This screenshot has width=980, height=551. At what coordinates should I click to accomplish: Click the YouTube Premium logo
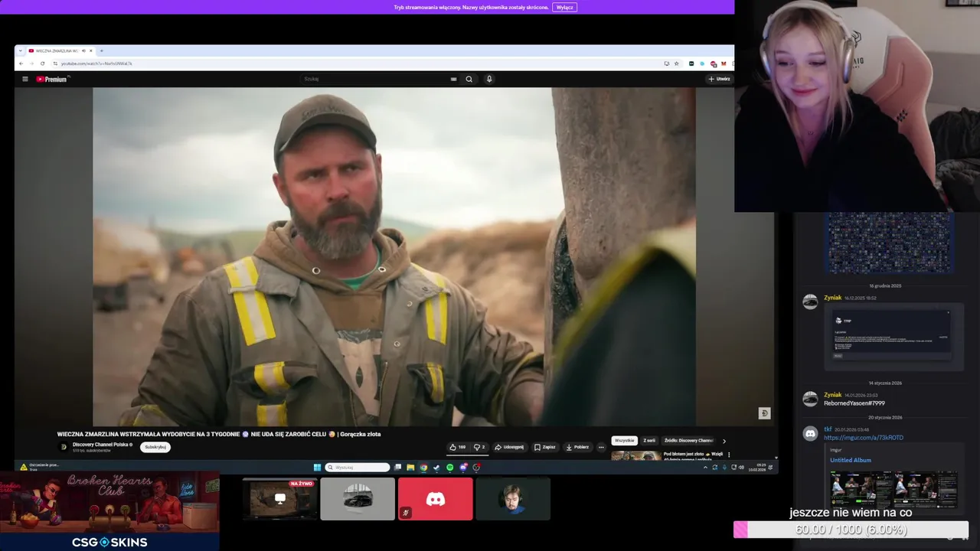click(51, 79)
